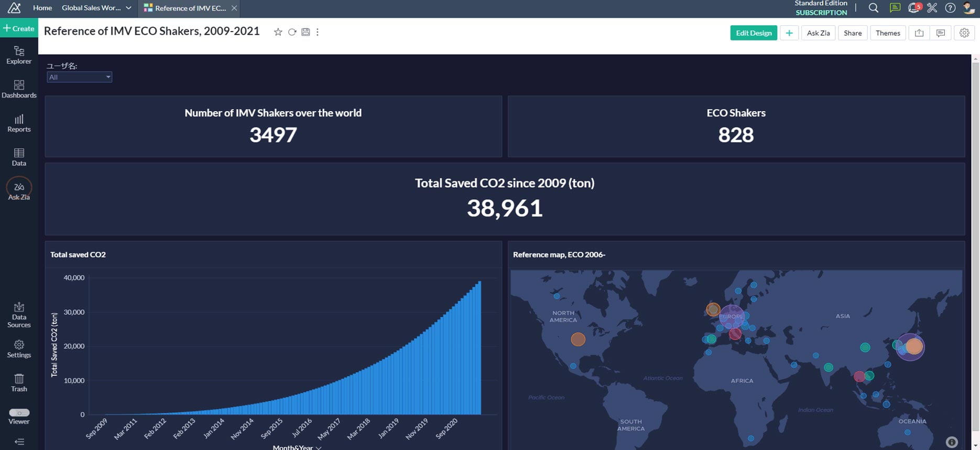This screenshot has height=450, width=980.
Task: Open Settings in the left sidebar
Action: tap(19, 349)
